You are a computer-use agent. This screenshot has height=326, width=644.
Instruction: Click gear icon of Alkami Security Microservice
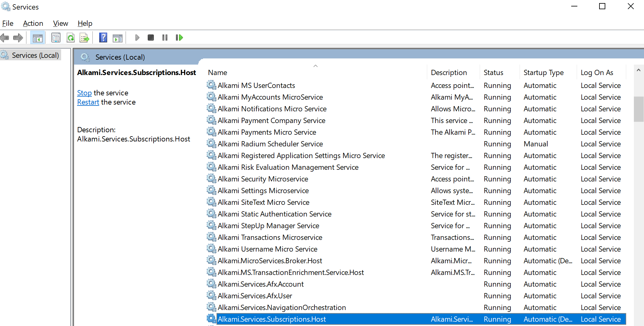click(x=211, y=178)
